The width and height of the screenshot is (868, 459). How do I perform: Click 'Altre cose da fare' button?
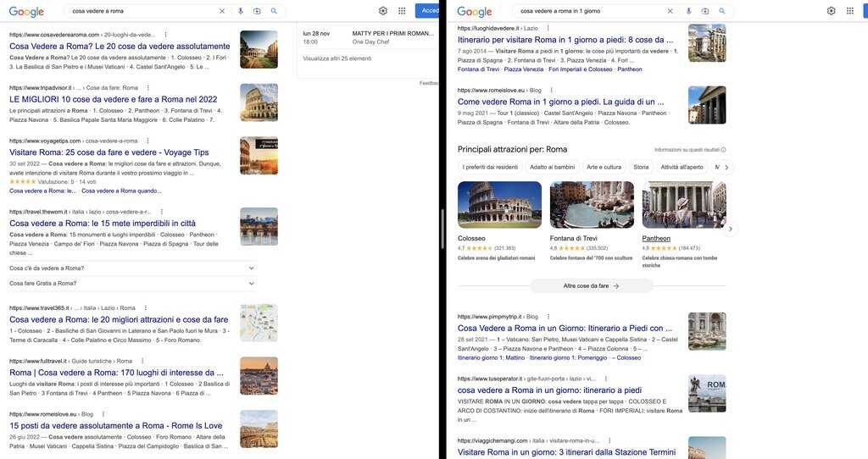[x=591, y=286]
